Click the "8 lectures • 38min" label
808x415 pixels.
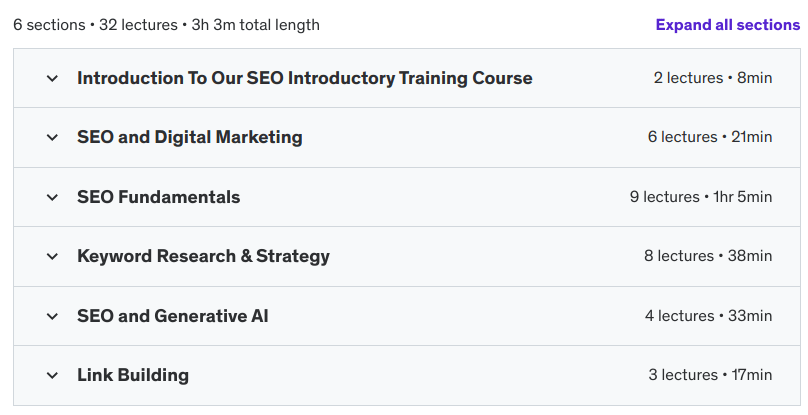tap(707, 257)
